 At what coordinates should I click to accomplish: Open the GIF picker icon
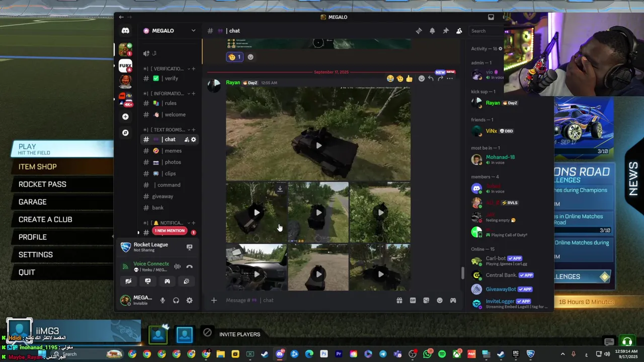[x=413, y=300]
